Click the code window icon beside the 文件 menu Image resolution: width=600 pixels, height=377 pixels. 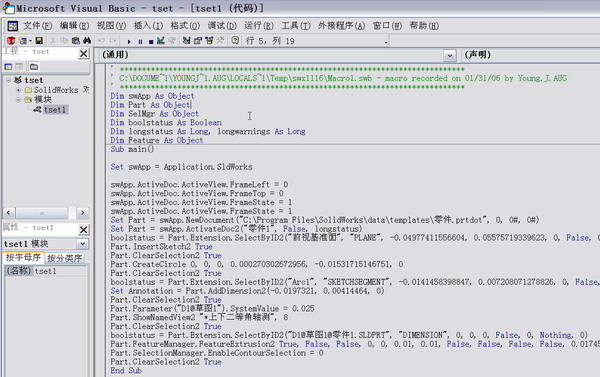(x=12, y=26)
